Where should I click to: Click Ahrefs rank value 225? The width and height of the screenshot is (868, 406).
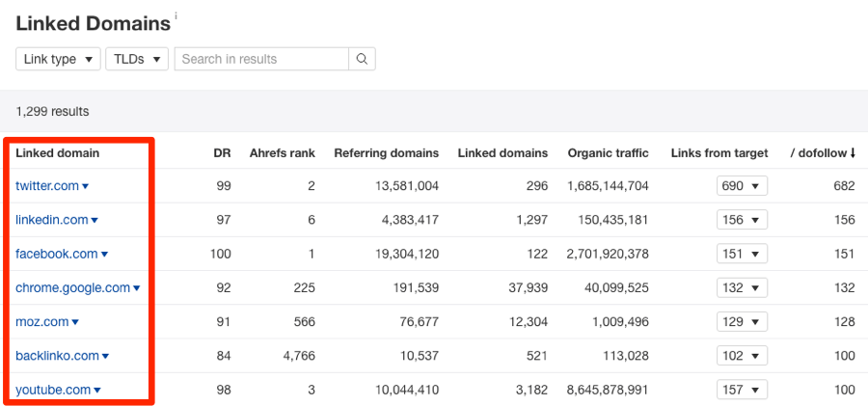[305, 288]
